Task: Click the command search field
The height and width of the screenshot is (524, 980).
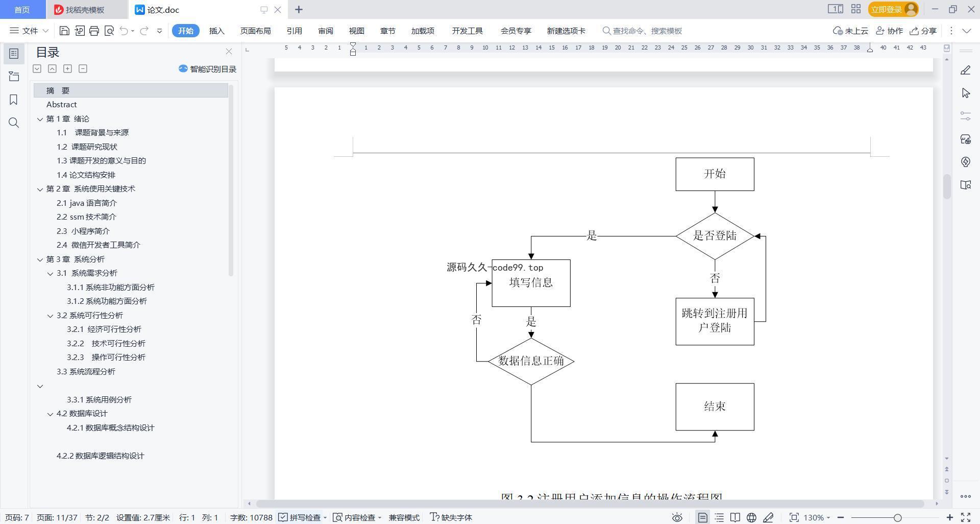Action: pyautogui.click(x=642, y=31)
